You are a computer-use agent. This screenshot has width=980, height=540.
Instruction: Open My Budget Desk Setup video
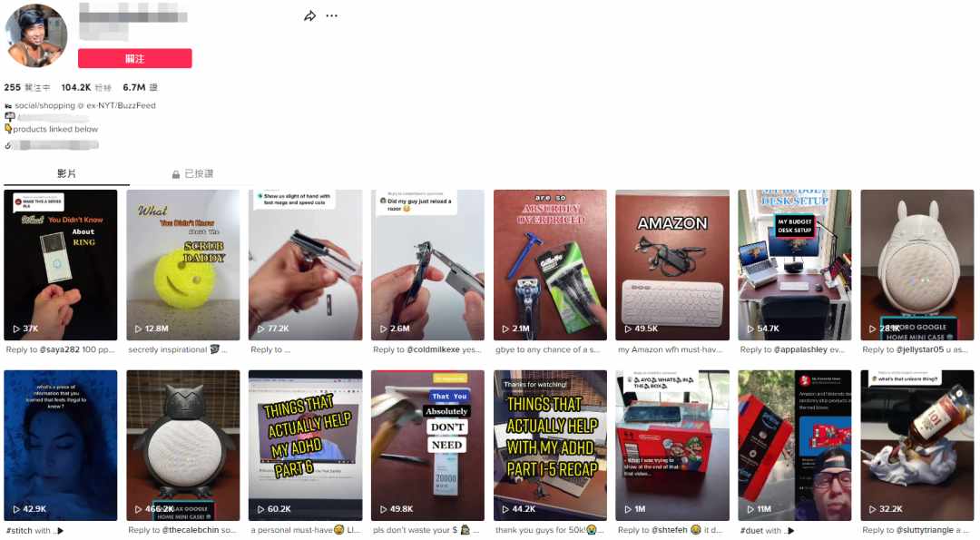(x=794, y=265)
